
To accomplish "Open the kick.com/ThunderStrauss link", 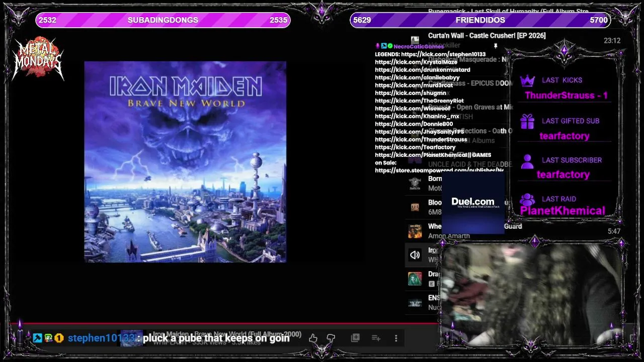I will point(421,140).
